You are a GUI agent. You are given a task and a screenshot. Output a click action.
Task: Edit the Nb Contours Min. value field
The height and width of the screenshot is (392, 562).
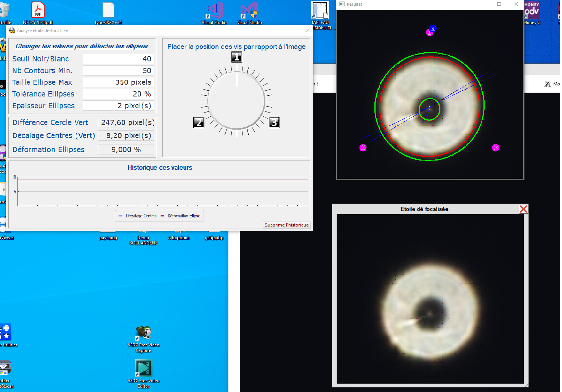pyautogui.click(x=118, y=71)
